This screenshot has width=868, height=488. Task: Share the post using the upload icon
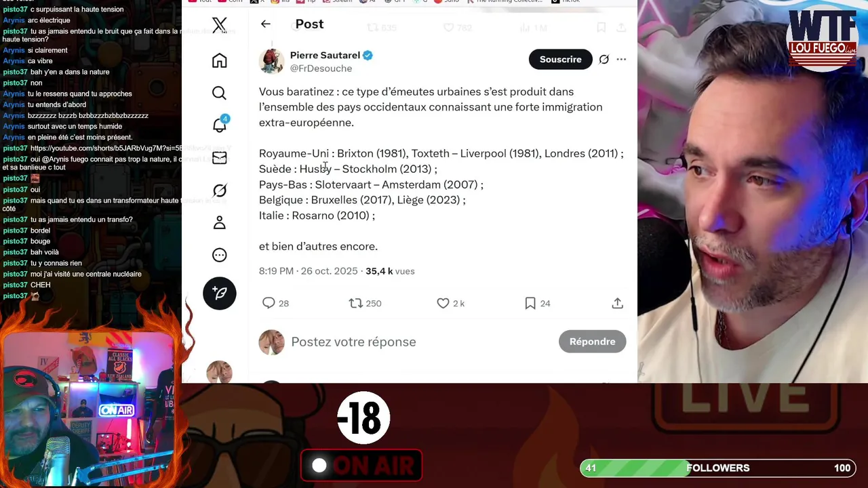pos(617,304)
